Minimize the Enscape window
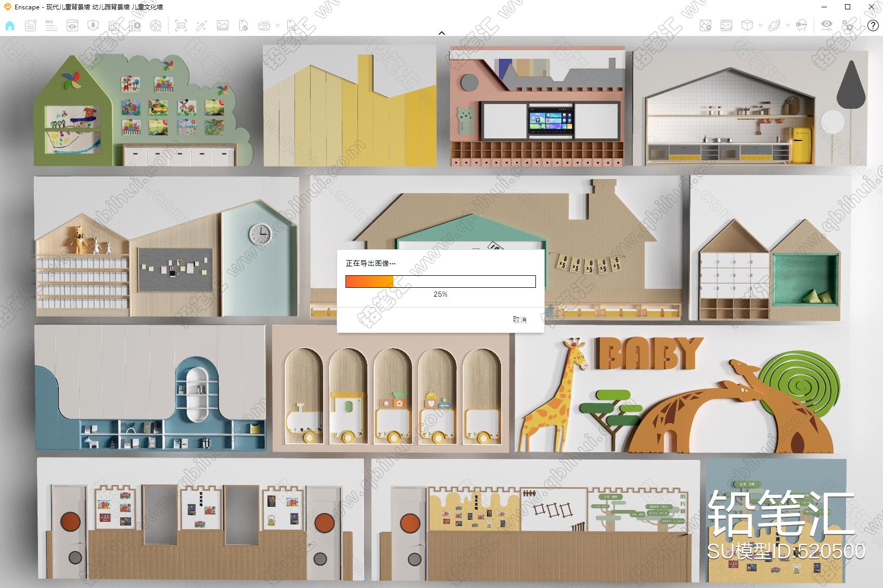Viewport: 883px width, 588px height. point(824,7)
